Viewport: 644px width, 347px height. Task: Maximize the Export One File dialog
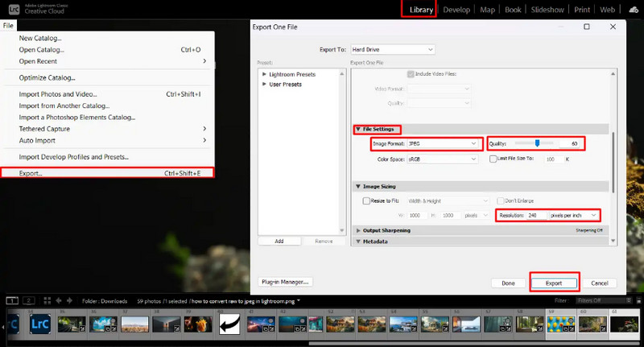pyautogui.click(x=587, y=27)
